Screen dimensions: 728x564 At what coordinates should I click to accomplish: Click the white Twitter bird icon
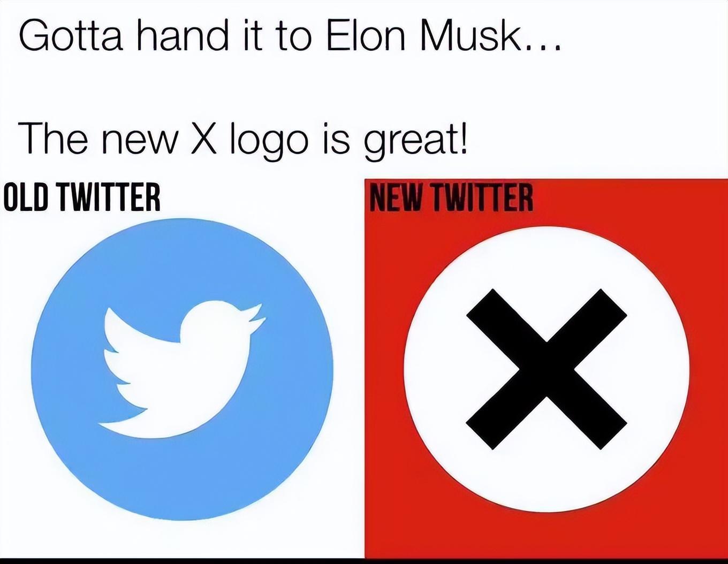tap(182, 369)
